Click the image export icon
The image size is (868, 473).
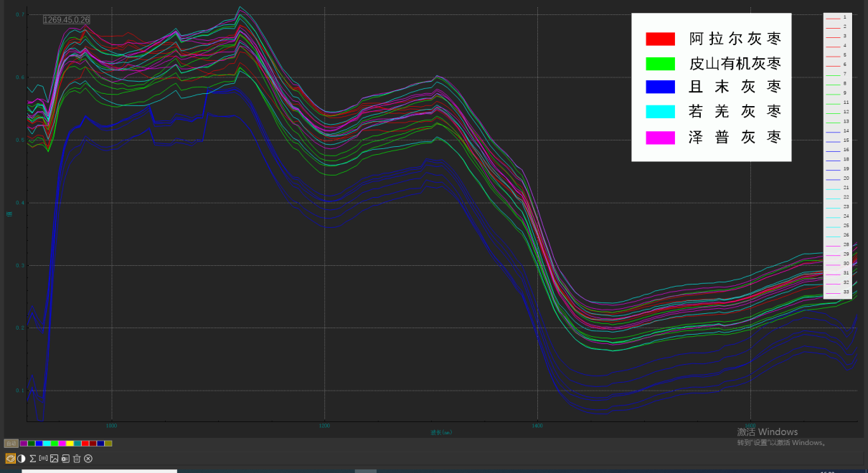click(x=54, y=459)
